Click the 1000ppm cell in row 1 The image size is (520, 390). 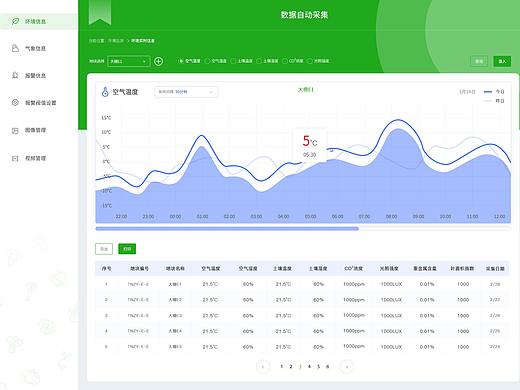click(354, 284)
